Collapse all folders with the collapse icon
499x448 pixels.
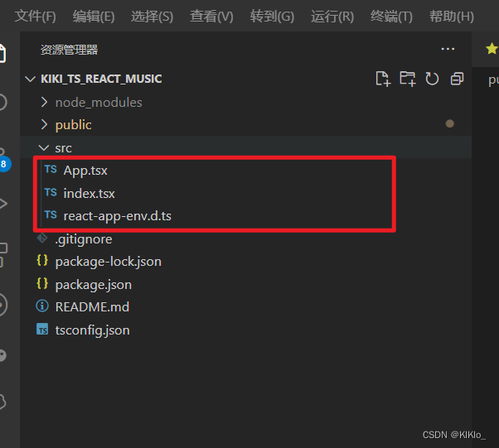(457, 79)
